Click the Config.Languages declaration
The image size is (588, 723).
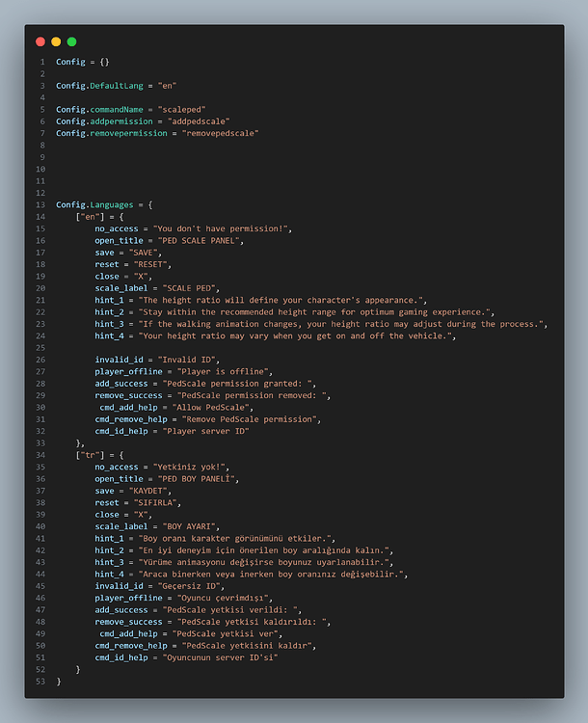[104, 204]
